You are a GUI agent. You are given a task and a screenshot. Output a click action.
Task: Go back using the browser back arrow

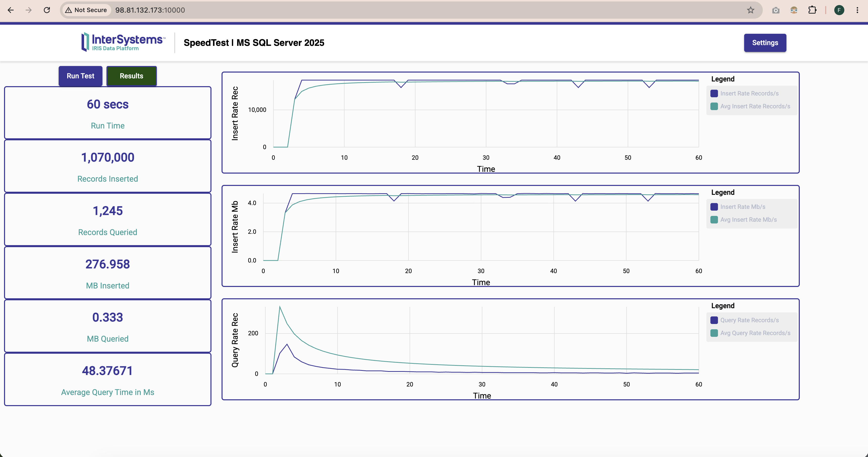11,10
